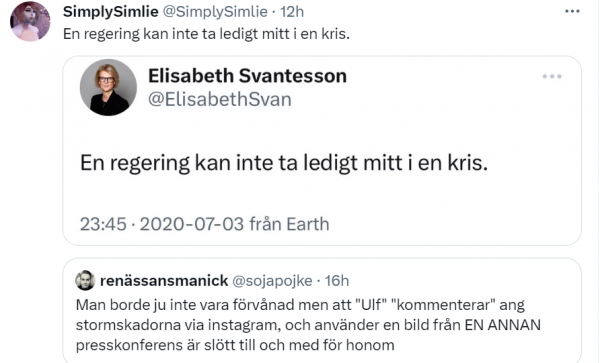Open the @sojapojke handle
Viewport: 600px width, 363px height.
pyautogui.click(x=272, y=281)
